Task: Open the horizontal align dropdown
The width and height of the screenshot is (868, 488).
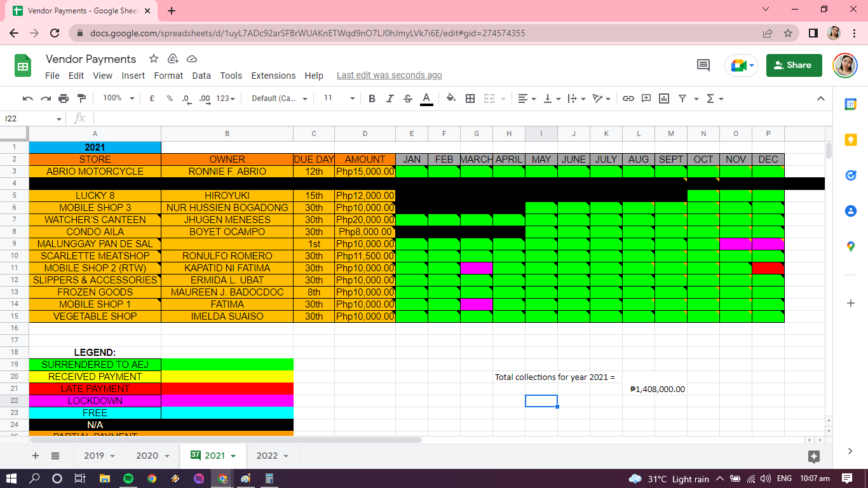Action: tap(527, 98)
